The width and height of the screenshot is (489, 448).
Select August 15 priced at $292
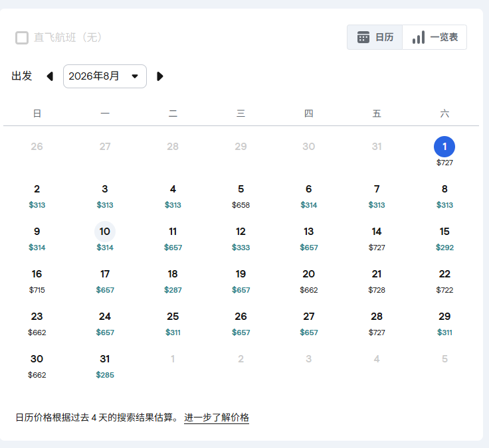(444, 238)
